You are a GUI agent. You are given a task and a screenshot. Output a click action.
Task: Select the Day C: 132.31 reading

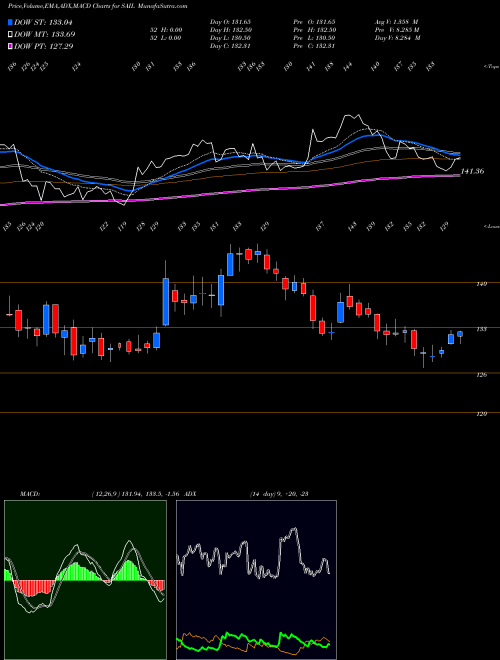click(231, 46)
